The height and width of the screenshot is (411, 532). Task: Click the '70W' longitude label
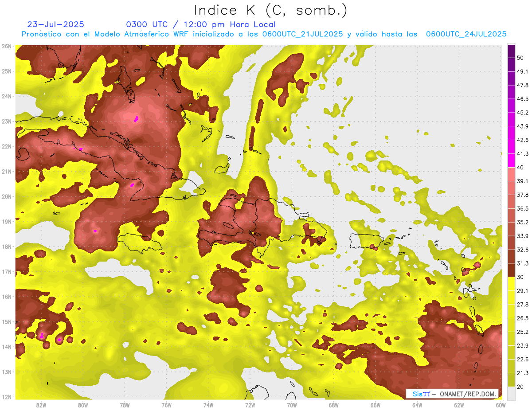click(292, 405)
